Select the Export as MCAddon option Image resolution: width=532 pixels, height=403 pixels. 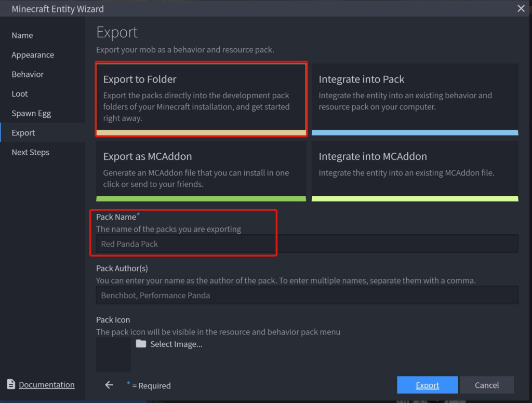201,171
